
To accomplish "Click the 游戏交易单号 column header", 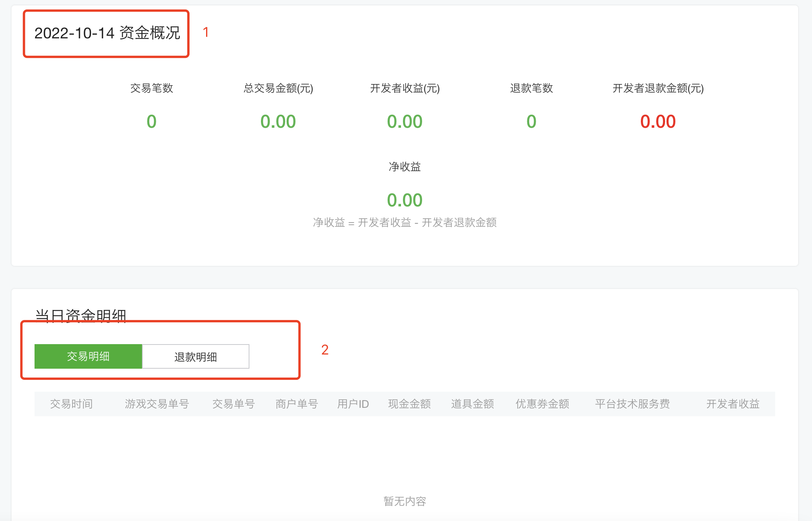I will point(157,404).
